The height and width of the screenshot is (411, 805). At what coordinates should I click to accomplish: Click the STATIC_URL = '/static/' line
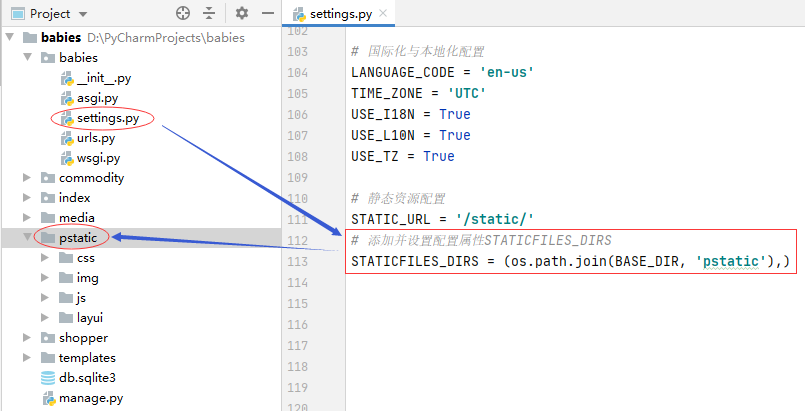[x=443, y=219]
